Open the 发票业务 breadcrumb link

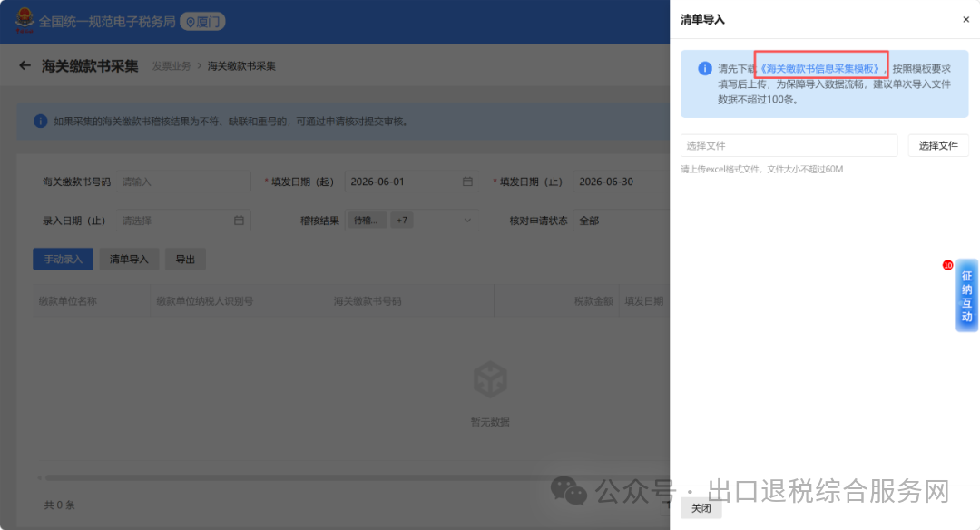click(171, 65)
